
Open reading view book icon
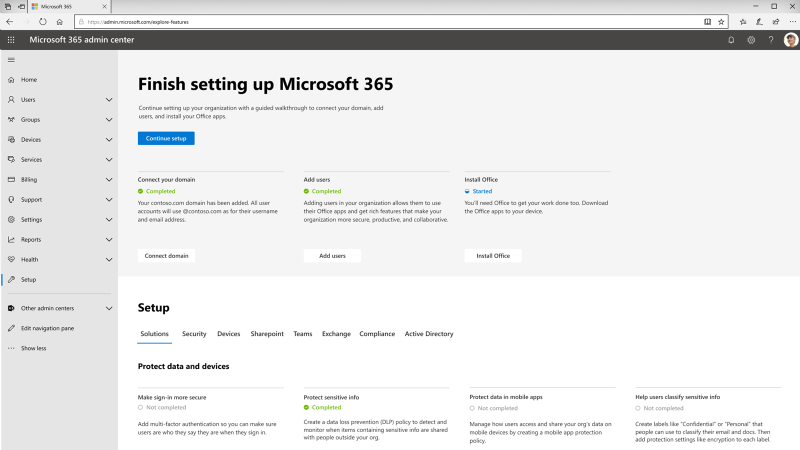[x=707, y=22]
